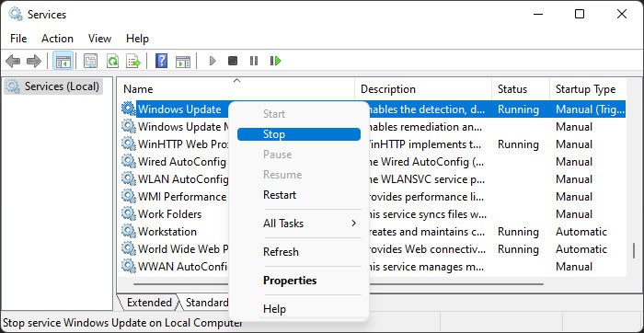The width and height of the screenshot is (644, 333).
Task: Click the Stop Service square icon
Action: [233, 62]
